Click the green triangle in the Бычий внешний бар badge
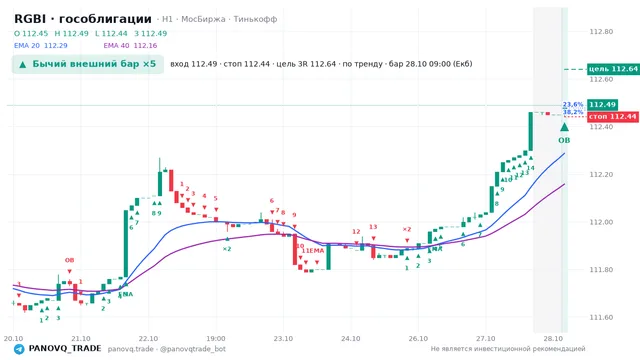Image resolution: width=640 pixels, height=360 pixels. tap(23, 64)
